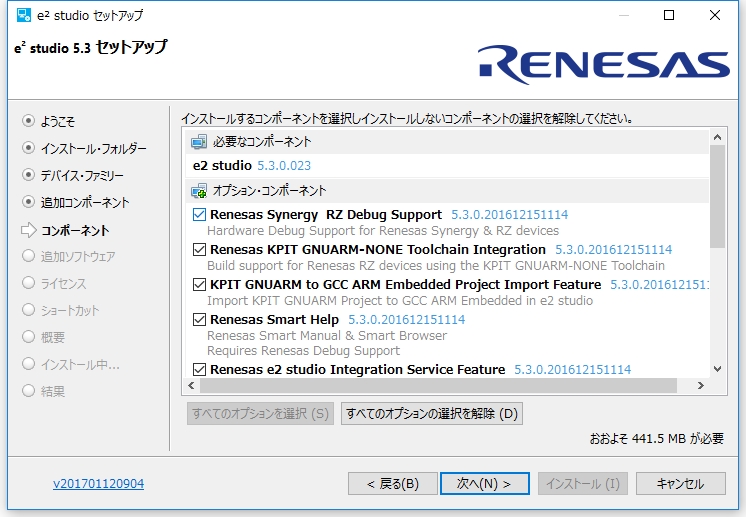Image resolution: width=746 pixels, height=517 pixels.
Task: Click 'Requires Renesas Debug Support' text
Action: tap(304, 351)
